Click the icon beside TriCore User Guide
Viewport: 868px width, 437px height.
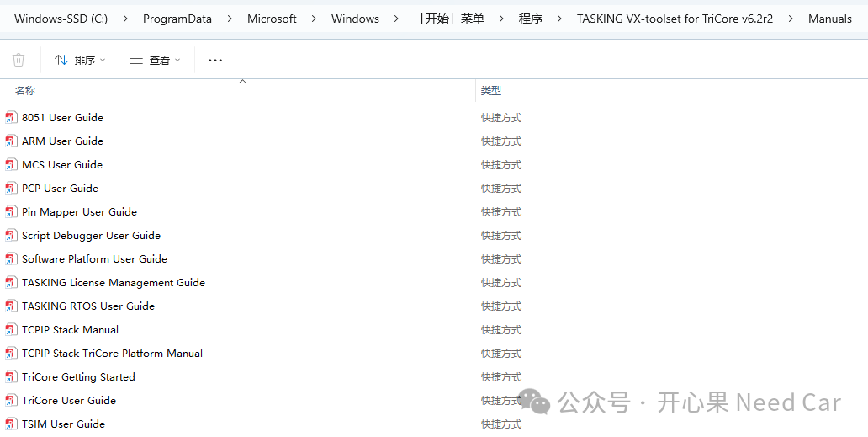[x=11, y=401]
